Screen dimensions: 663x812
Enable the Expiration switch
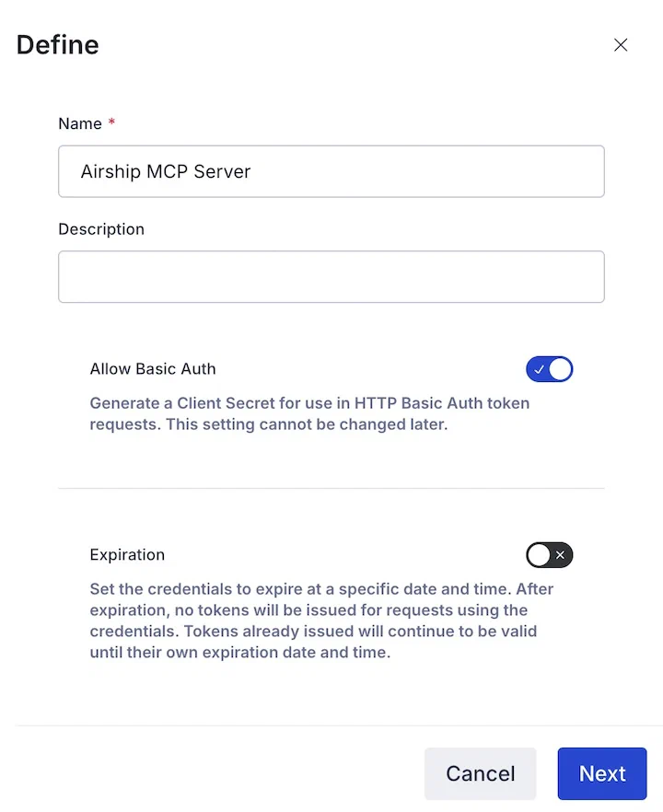[x=550, y=555]
